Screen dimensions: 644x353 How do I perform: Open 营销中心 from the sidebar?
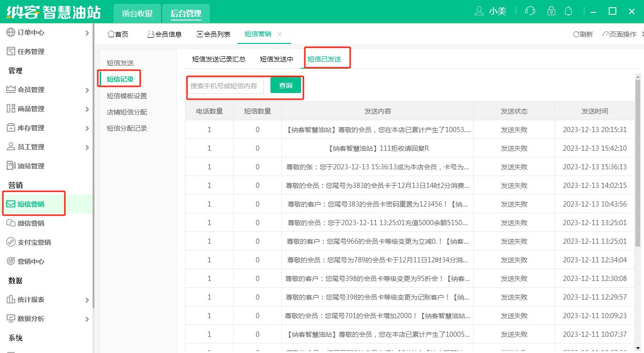coord(31,261)
